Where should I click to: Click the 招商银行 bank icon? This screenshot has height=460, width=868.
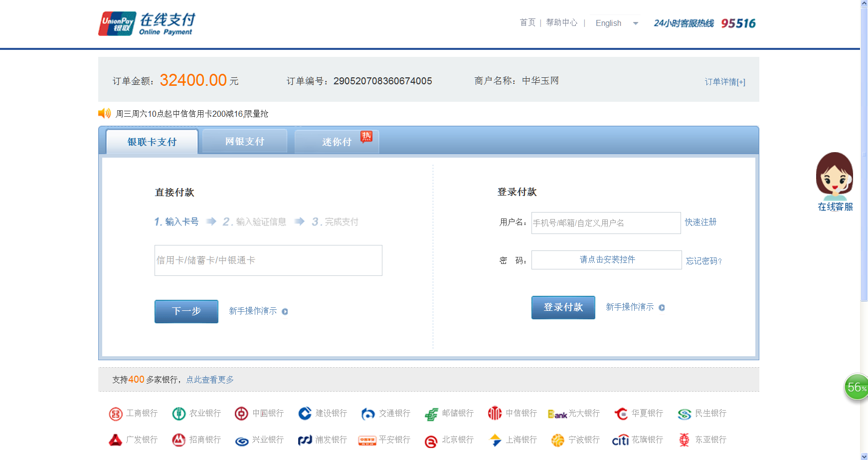coord(179,440)
